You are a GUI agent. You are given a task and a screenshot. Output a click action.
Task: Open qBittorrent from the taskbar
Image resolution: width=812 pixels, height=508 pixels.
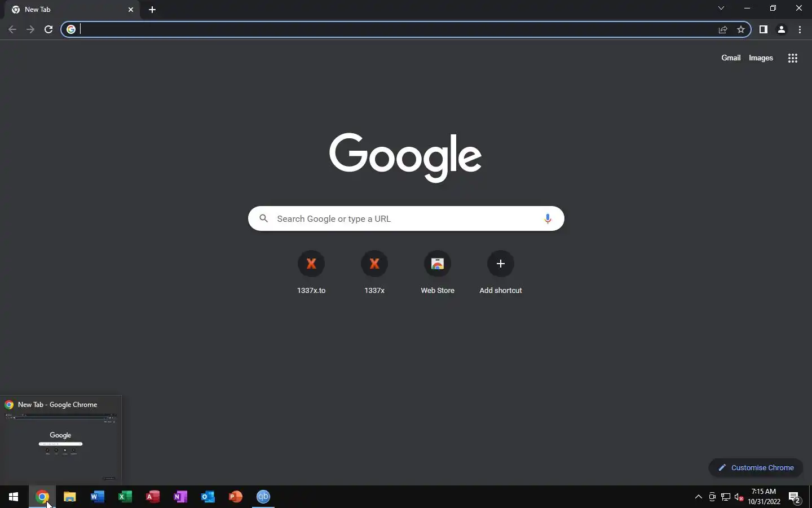[x=263, y=497]
